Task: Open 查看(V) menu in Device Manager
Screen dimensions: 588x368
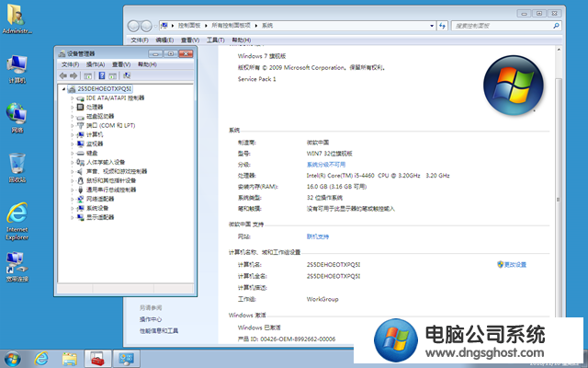Action: pos(121,64)
